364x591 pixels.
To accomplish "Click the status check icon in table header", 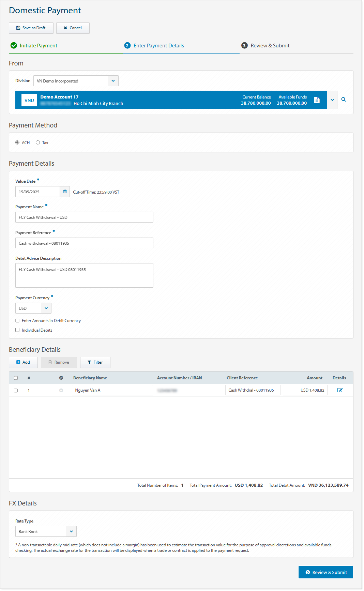I will [x=61, y=378].
